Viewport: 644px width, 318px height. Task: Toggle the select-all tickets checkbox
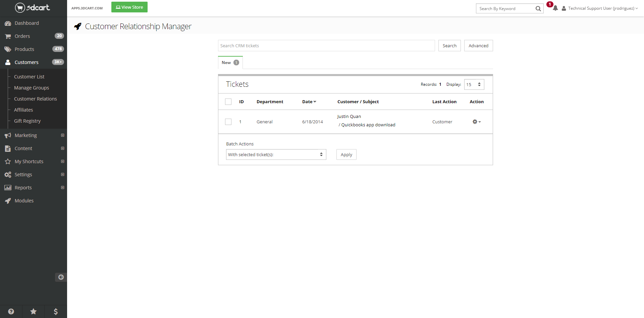tap(228, 102)
